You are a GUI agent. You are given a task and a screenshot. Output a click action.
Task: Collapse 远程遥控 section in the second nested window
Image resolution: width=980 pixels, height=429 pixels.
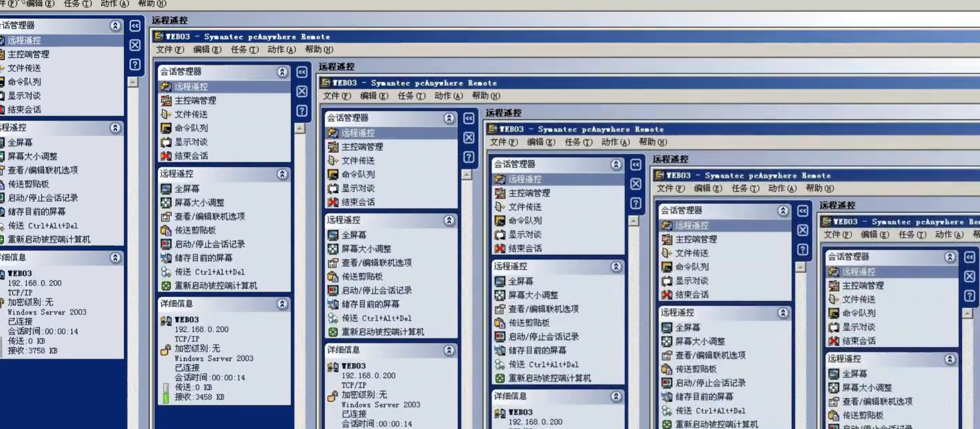(282, 174)
